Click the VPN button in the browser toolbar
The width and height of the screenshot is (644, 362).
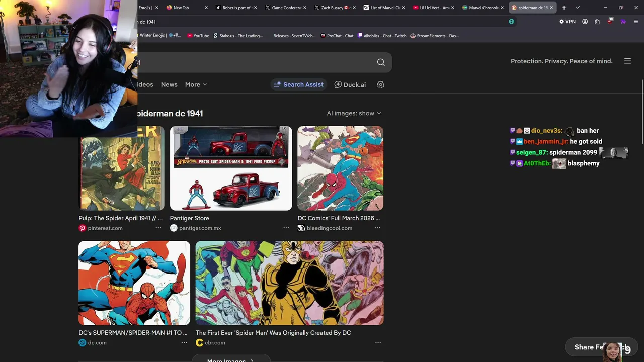click(x=568, y=22)
